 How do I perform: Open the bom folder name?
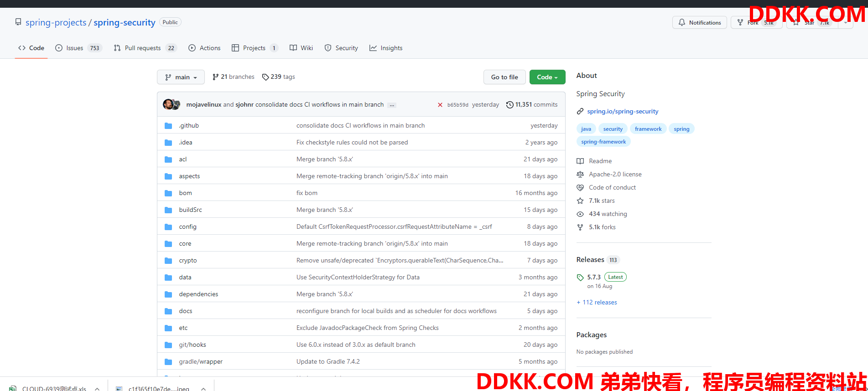click(x=185, y=193)
